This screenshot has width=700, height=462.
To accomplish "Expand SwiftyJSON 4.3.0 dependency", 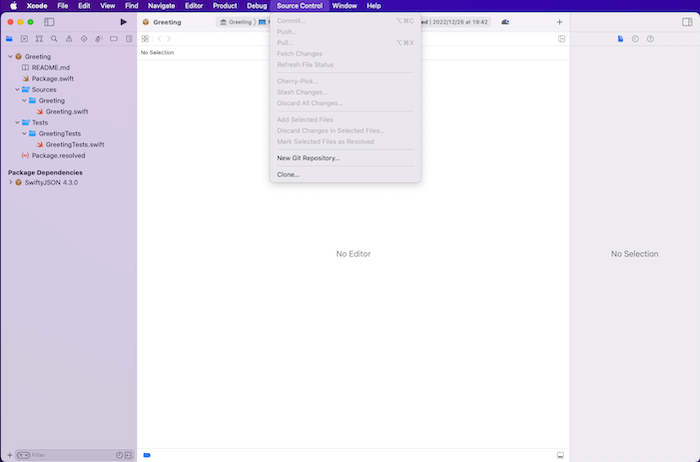I will (10, 183).
